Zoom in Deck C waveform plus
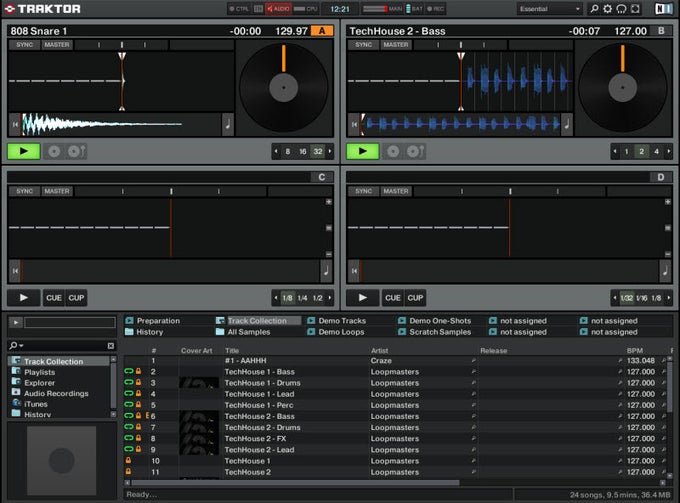680x503 pixels. click(x=329, y=202)
